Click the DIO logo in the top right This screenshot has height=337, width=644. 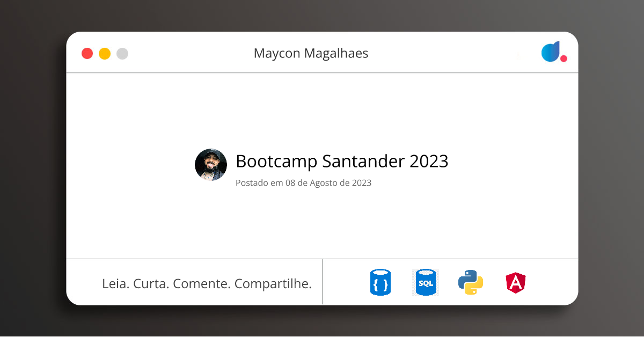(x=551, y=52)
